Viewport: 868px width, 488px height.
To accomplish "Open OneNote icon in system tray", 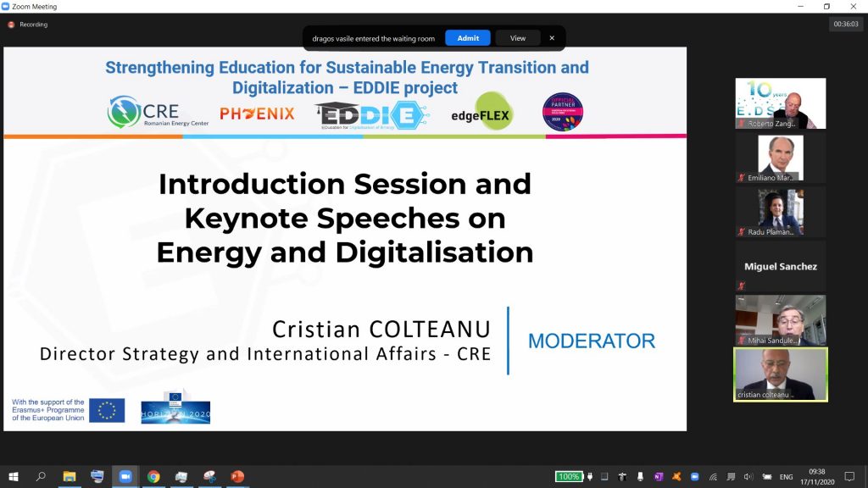I will tap(659, 476).
